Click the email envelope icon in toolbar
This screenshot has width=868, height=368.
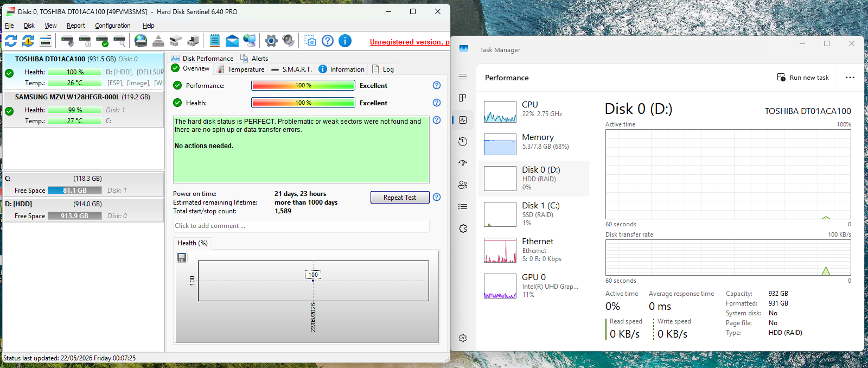232,41
